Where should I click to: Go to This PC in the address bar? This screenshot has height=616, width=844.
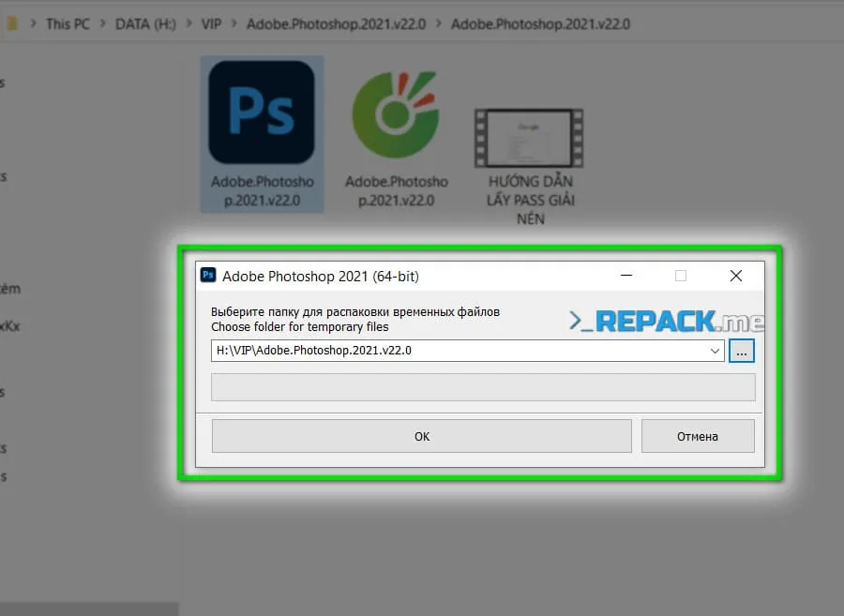point(68,24)
